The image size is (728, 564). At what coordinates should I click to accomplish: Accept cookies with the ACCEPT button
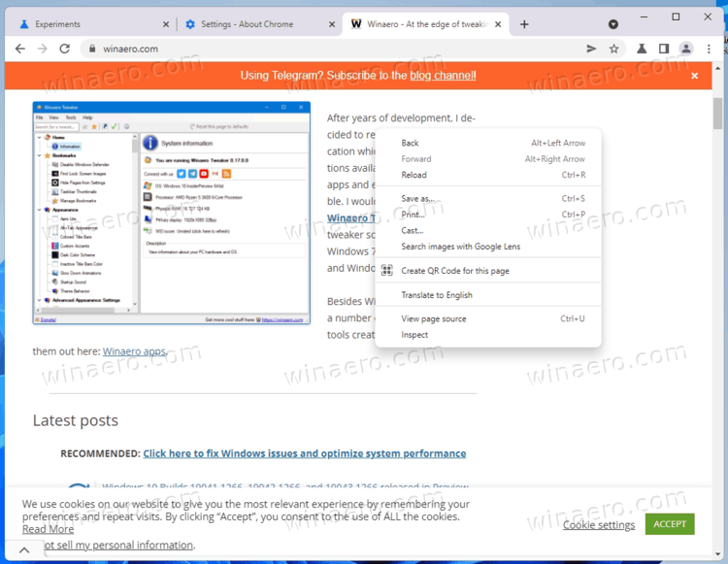click(670, 524)
